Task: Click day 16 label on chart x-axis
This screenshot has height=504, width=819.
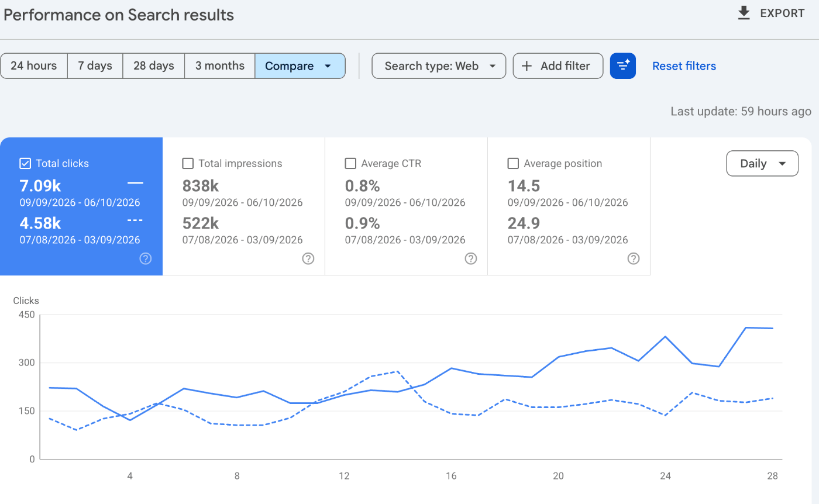Action: click(451, 476)
